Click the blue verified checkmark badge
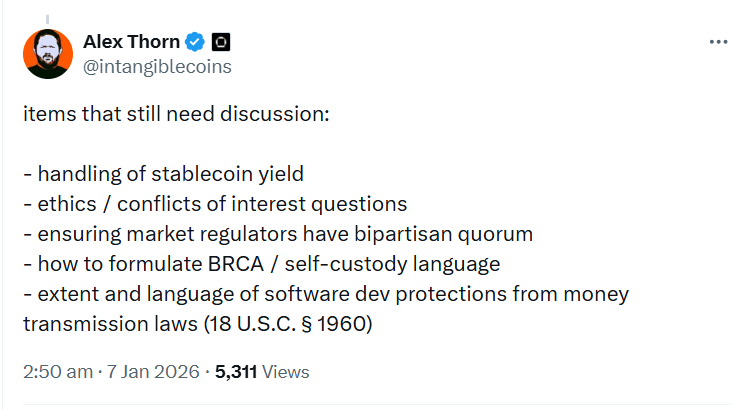745x410 pixels. (x=196, y=42)
